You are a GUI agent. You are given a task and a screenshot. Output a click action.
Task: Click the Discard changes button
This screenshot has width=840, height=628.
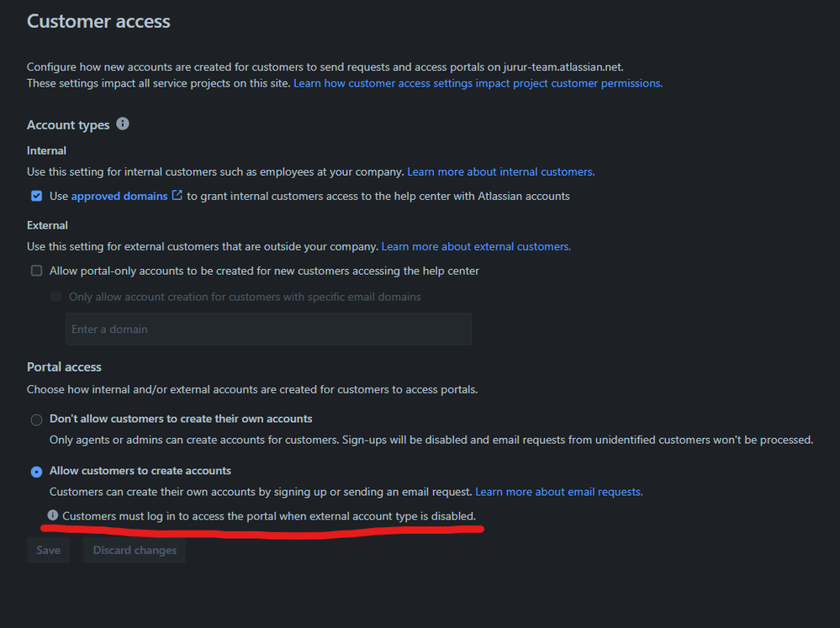coord(134,550)
